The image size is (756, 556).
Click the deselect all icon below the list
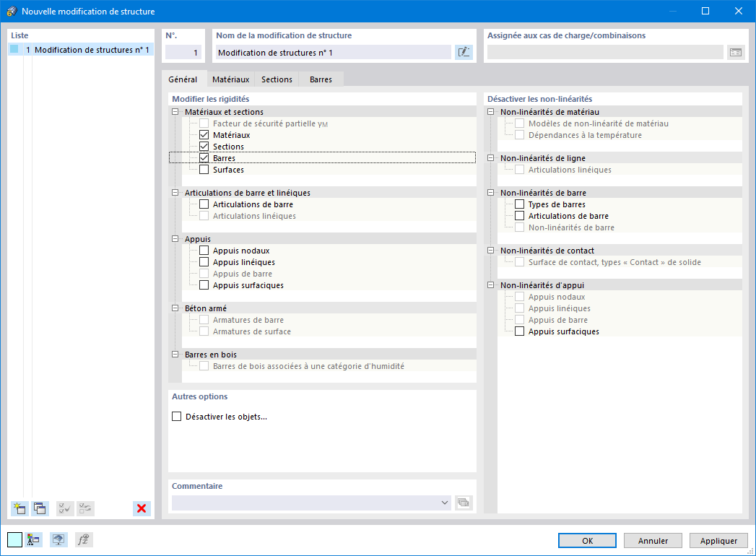85,508
